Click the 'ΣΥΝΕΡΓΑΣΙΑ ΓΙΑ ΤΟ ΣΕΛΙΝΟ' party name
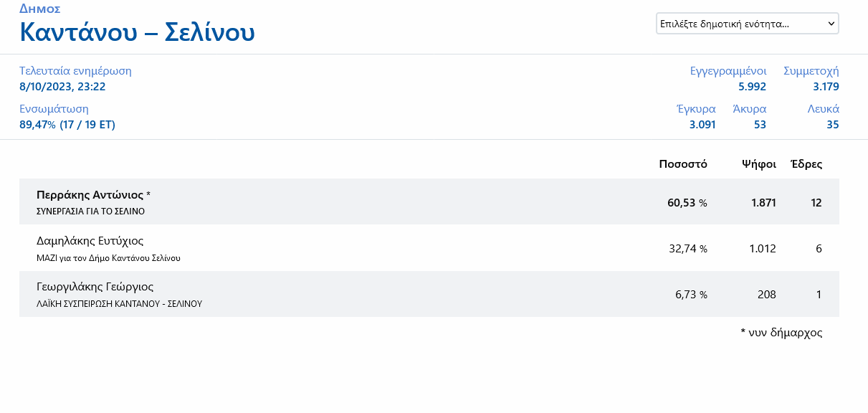868x413 pixels. coord(90,212)
